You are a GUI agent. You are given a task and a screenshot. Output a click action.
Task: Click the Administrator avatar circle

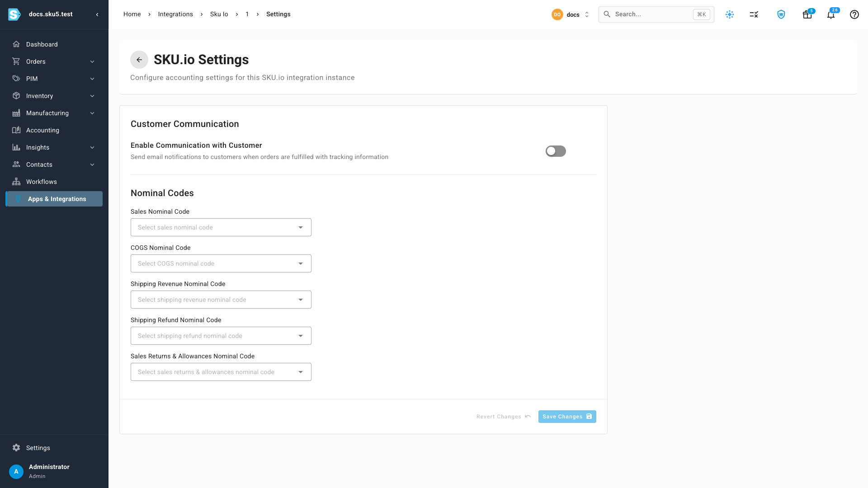[16, 471]
